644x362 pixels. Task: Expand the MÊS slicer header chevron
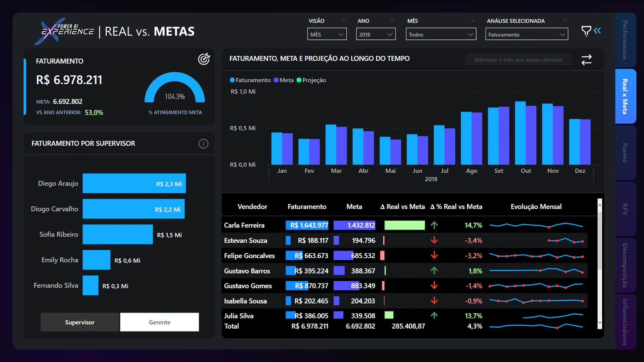coord(473,21)
